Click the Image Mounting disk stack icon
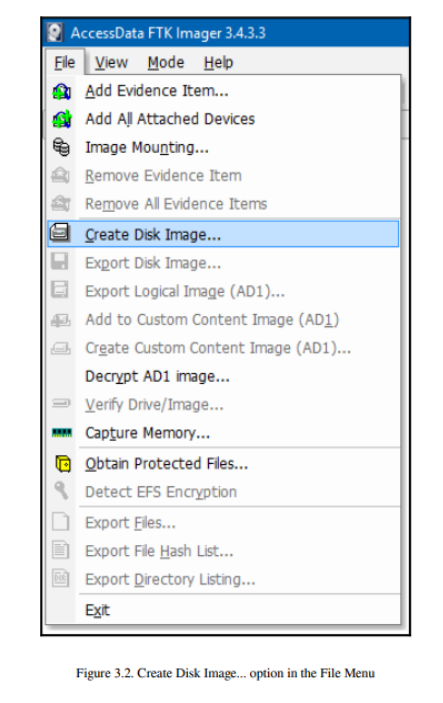 (x=61, y=147)
